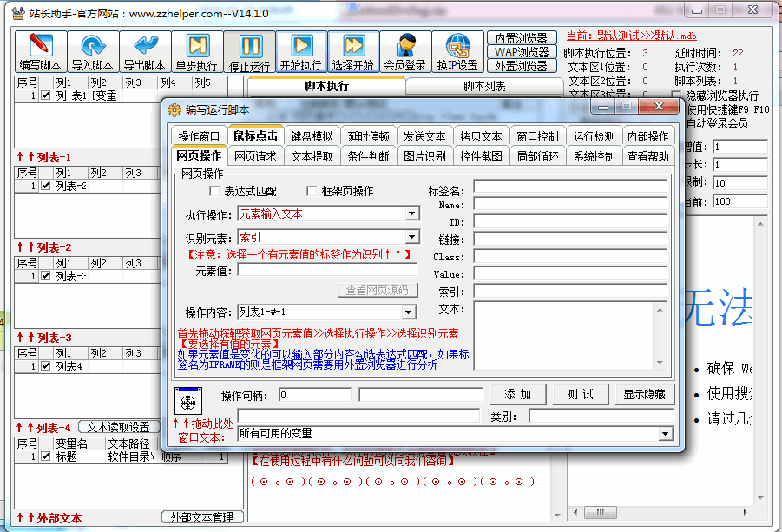Screen dimensions: 782x532
Task: Expand the 操作内容 combo box
Action: pos(408,312)
